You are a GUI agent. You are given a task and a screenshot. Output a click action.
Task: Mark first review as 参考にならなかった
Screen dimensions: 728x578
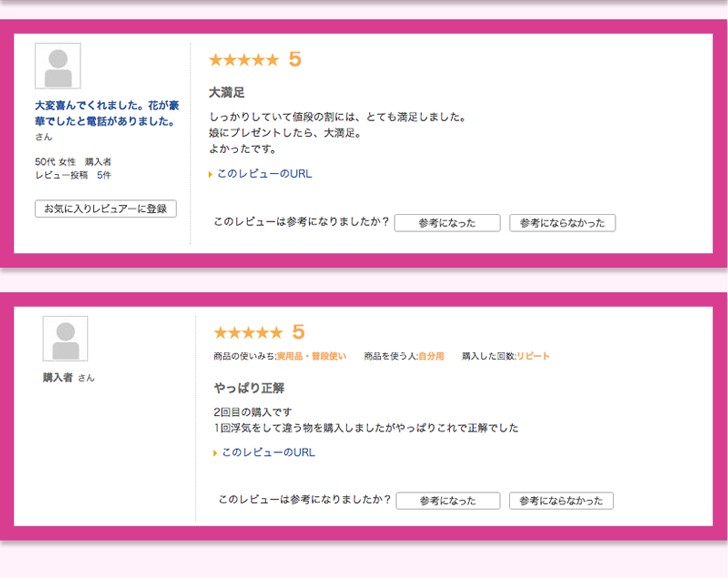point(562,223)
